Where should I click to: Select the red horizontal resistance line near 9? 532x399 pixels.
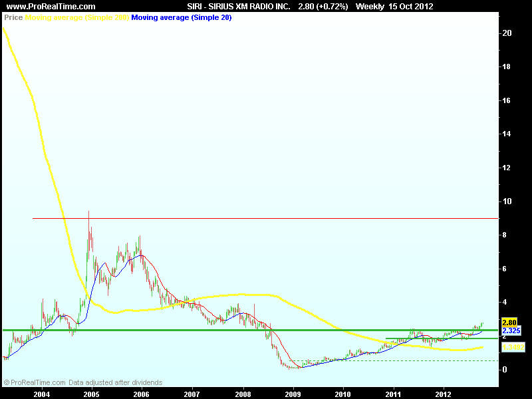(x=265, y=219)
